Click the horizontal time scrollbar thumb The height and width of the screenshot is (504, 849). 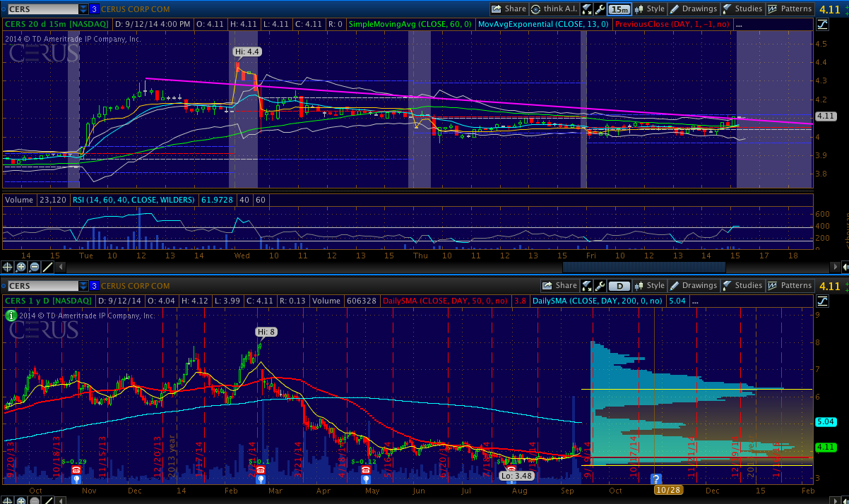tap(643, 267)
